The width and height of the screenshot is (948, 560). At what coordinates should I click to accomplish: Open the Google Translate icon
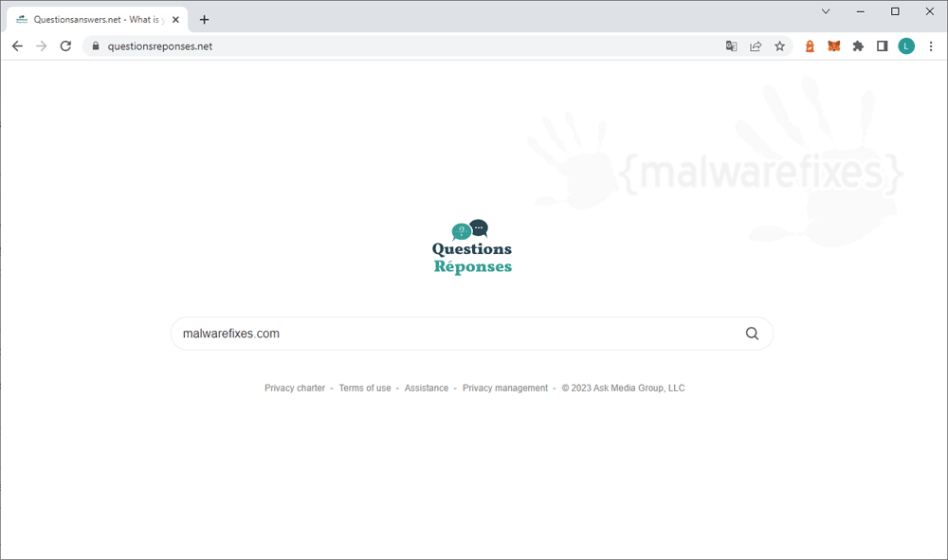(731, 45)
